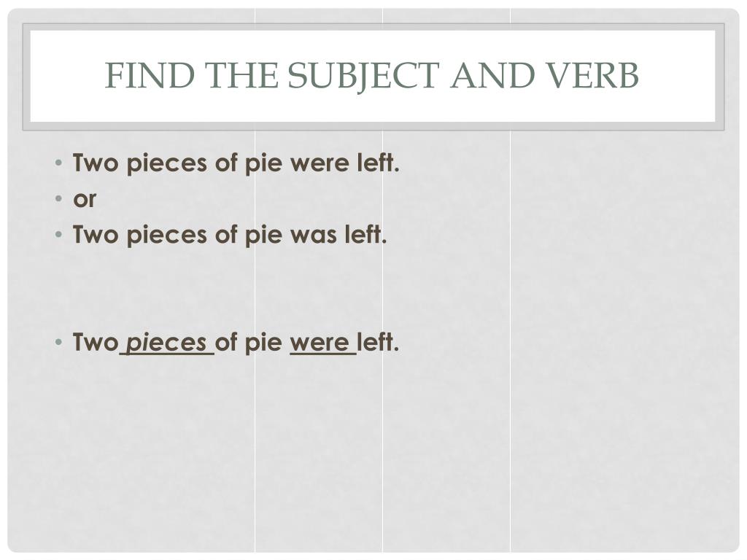Click the slide title "Find the Subject and Verb"
Screen dimensions: 747x560
371,75
